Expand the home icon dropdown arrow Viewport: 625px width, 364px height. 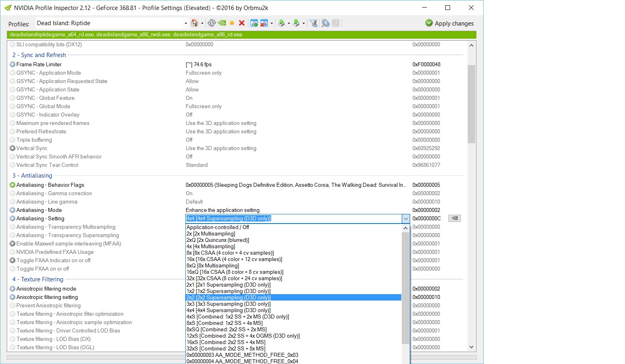coord(202,23)
